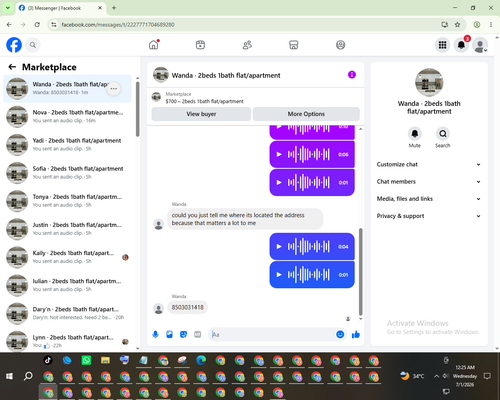Open Facebook home via the logo

pos(14,45)
